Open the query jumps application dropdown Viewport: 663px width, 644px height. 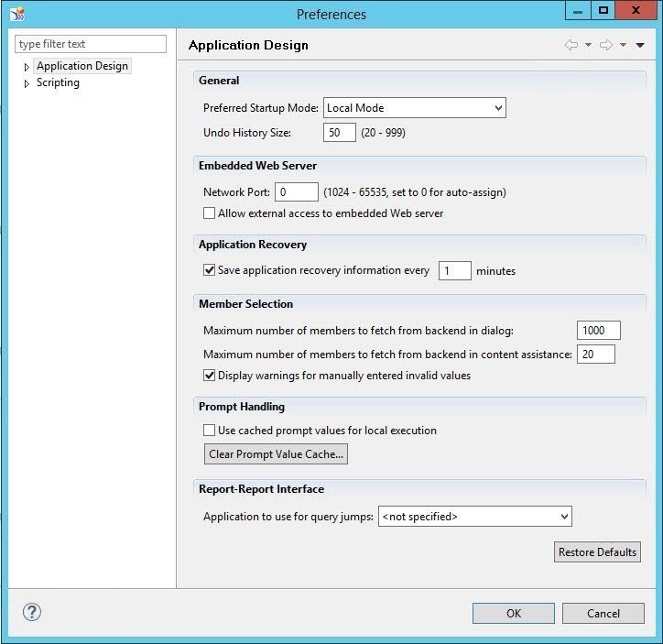tap(474, 517)
